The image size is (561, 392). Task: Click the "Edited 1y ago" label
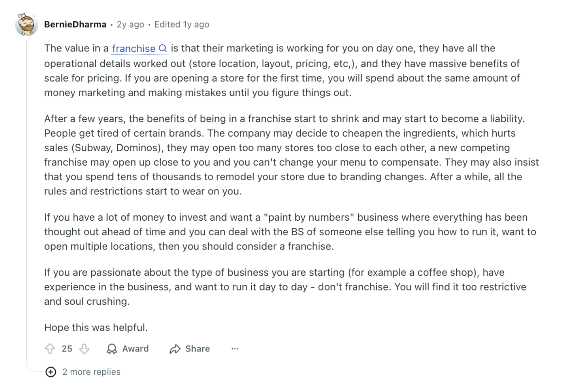coord(181,25)
